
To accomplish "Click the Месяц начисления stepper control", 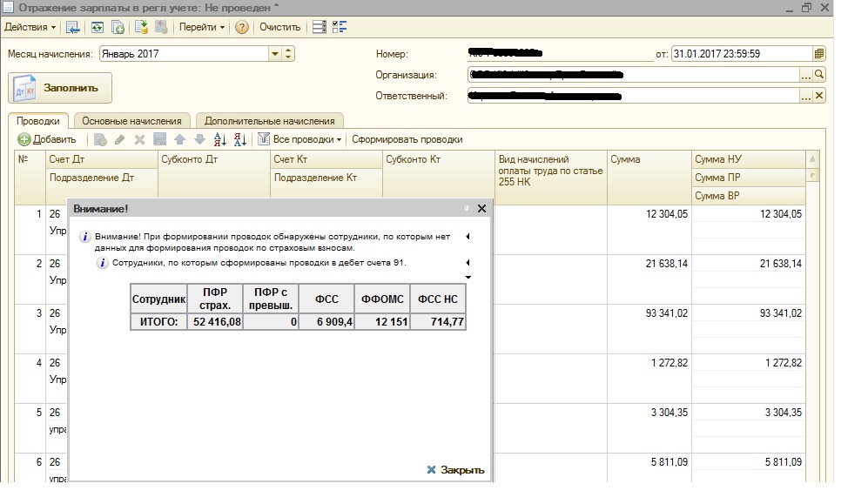I will click(289, 54).
